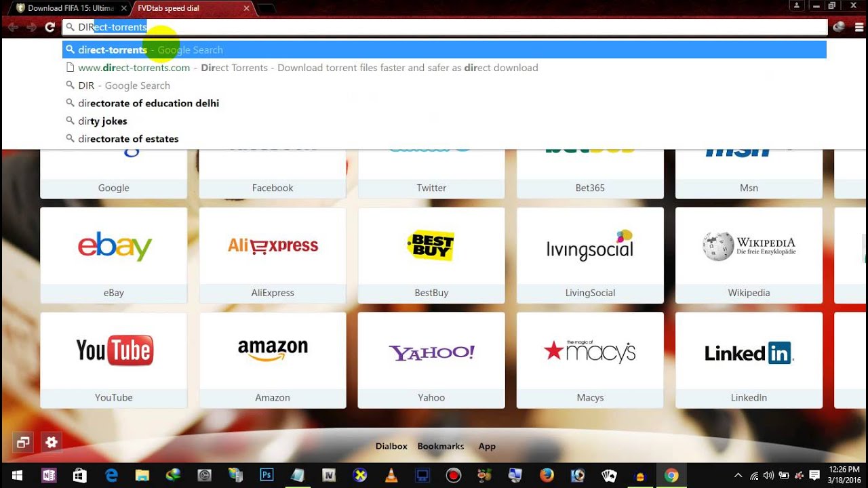This screenshot has height=488, width=868.
Task: Open volume control in tray
Action: click(768, 475)
